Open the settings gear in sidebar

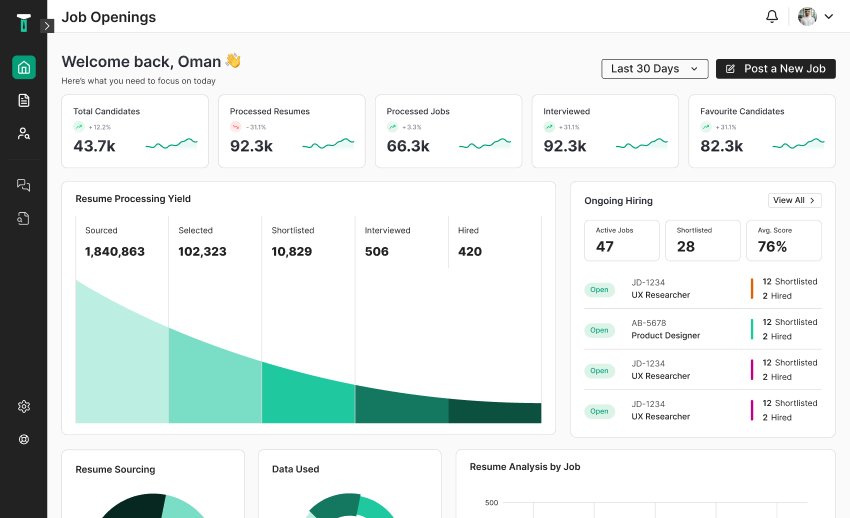click(x=24, y=406)
